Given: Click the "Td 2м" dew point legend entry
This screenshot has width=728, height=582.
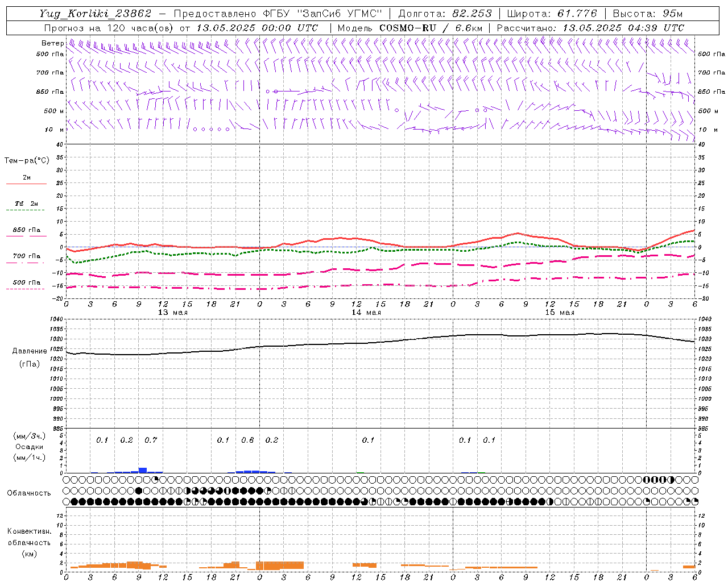Looking at the screenshot, I should click(x=27, y=203).
